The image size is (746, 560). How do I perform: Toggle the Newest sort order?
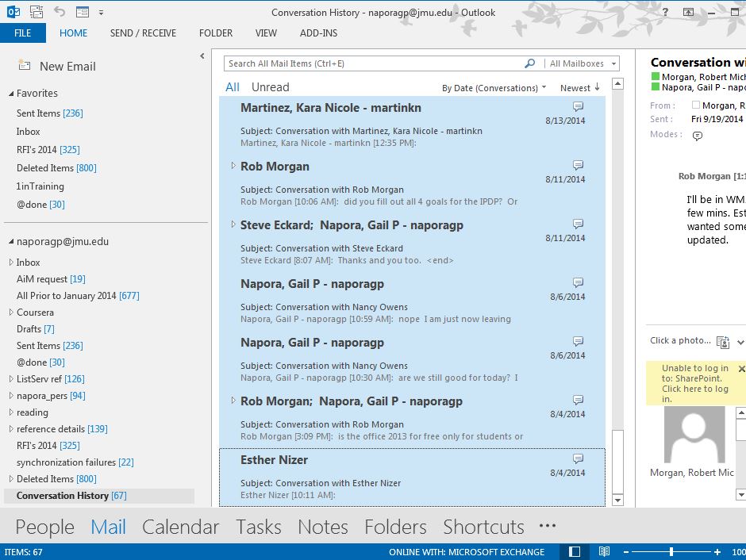(580, 88)
